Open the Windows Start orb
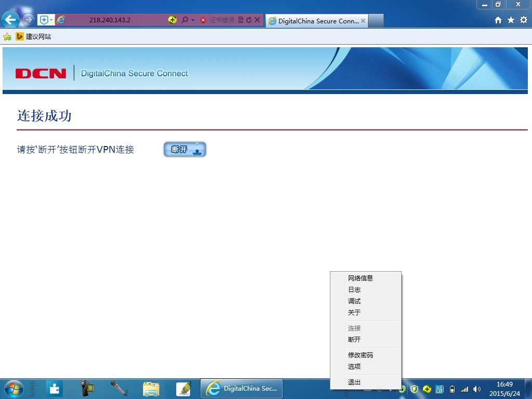 (14, 389)
